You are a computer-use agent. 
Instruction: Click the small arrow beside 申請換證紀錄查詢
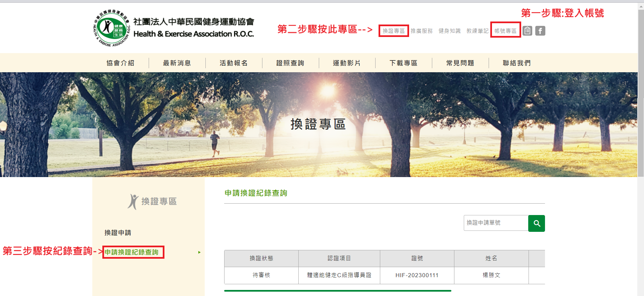[x=199, y=252]
